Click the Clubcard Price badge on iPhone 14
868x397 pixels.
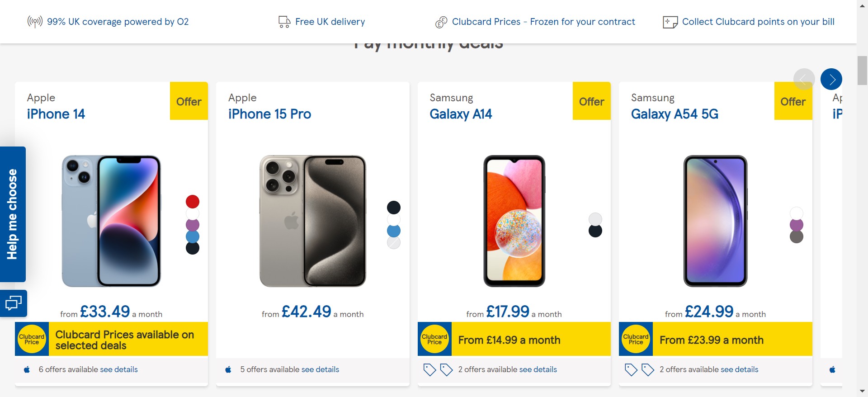pos(32,339)
